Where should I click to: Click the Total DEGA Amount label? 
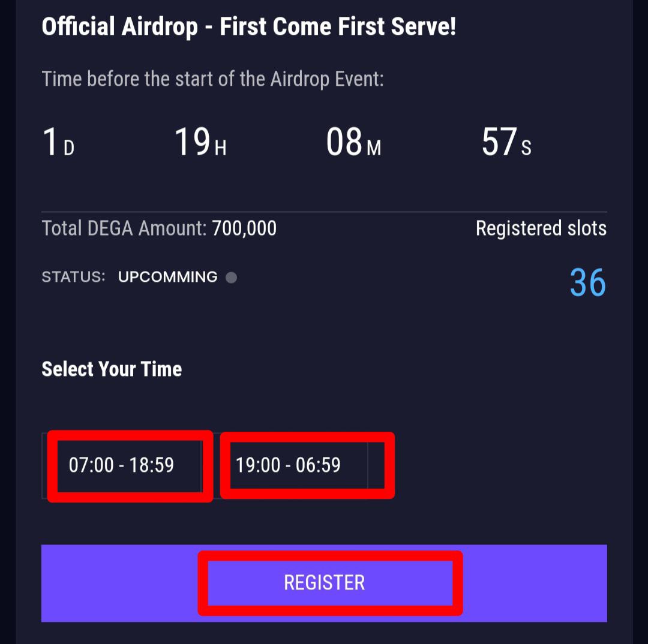click(124, 228)
